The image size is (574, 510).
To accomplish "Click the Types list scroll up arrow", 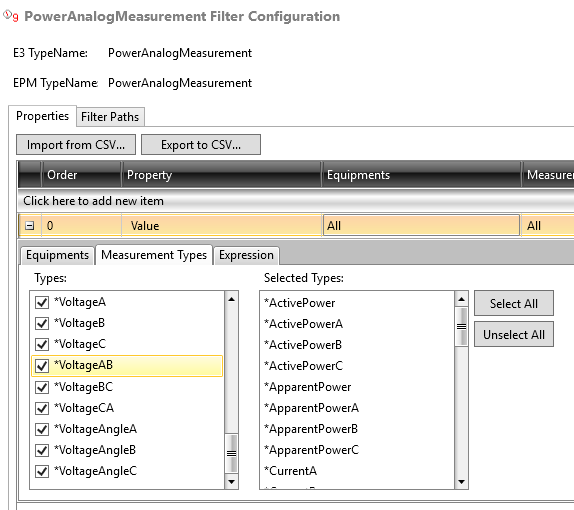I will 231,299.
